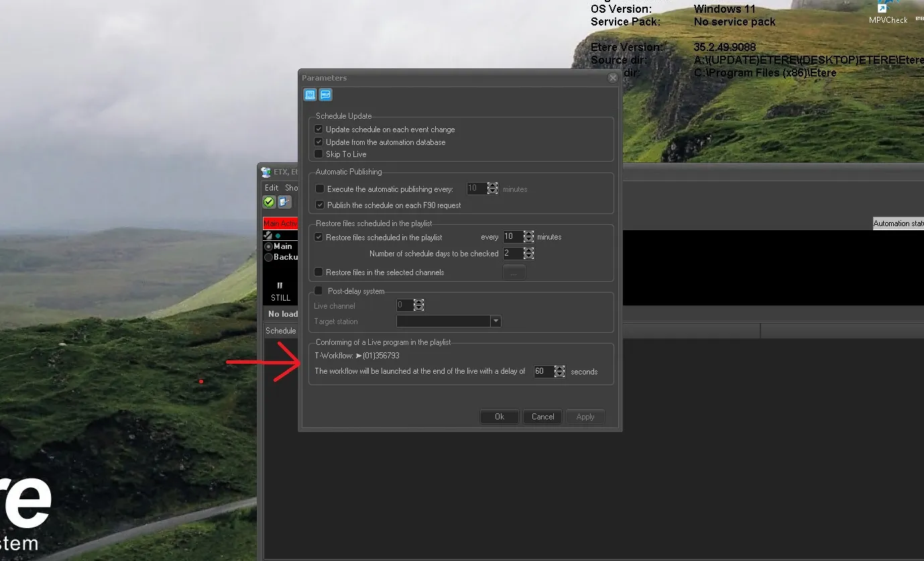Expand the Target station dropdown
The height and width of the screenshot is (561, 924).
point(496,321)
